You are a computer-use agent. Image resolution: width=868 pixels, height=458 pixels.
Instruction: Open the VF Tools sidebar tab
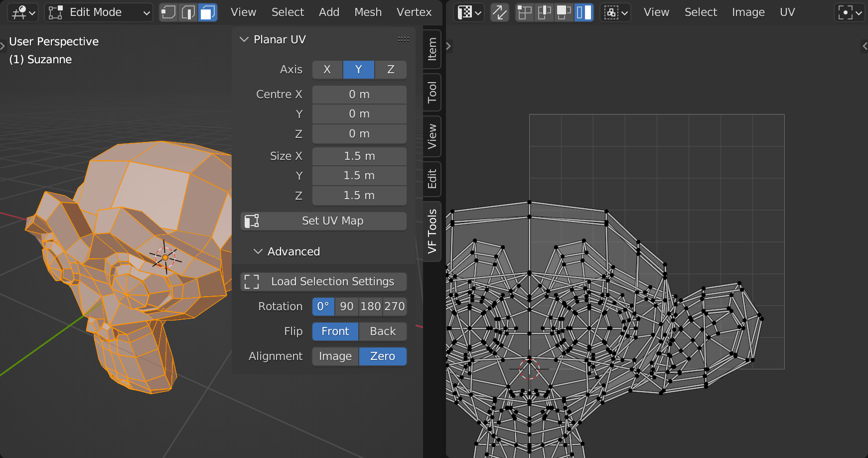(x=432, y=231)
